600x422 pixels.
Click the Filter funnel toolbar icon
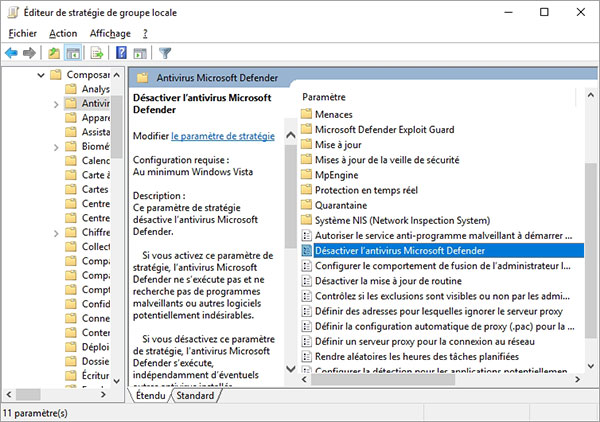pyautogui.click(x=165, y=53)
